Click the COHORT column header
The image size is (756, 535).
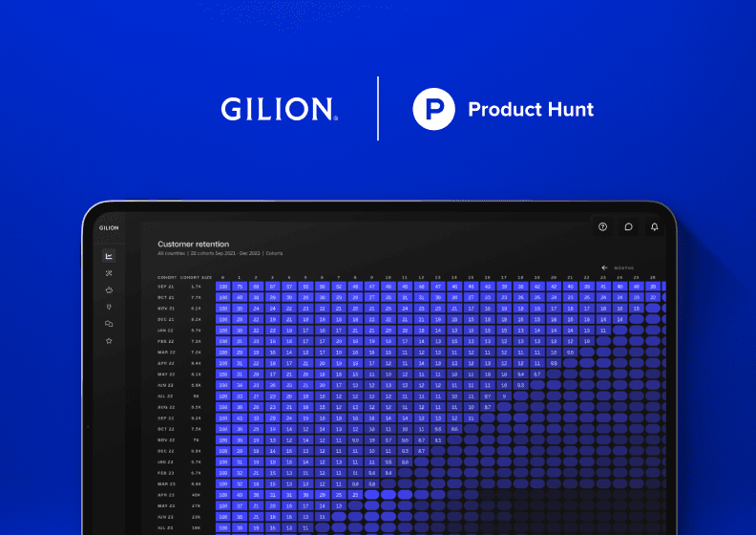click(x=167, y=277)
